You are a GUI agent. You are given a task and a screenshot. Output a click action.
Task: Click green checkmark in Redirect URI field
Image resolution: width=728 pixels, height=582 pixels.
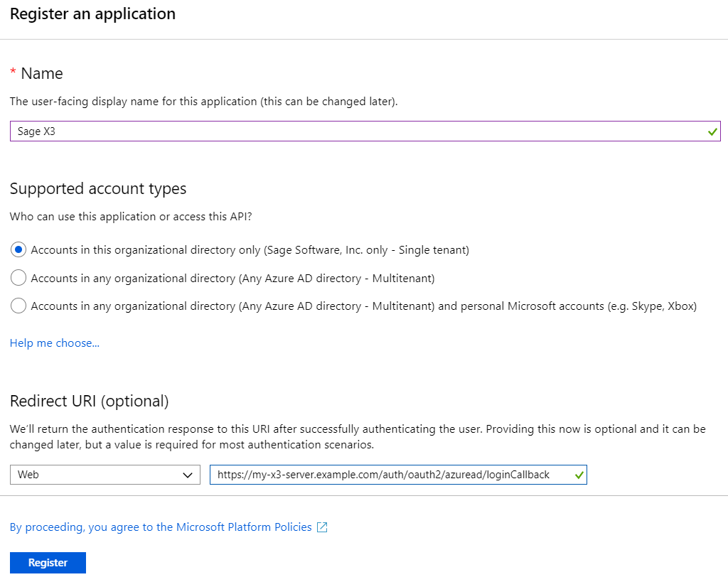[579, 475]
